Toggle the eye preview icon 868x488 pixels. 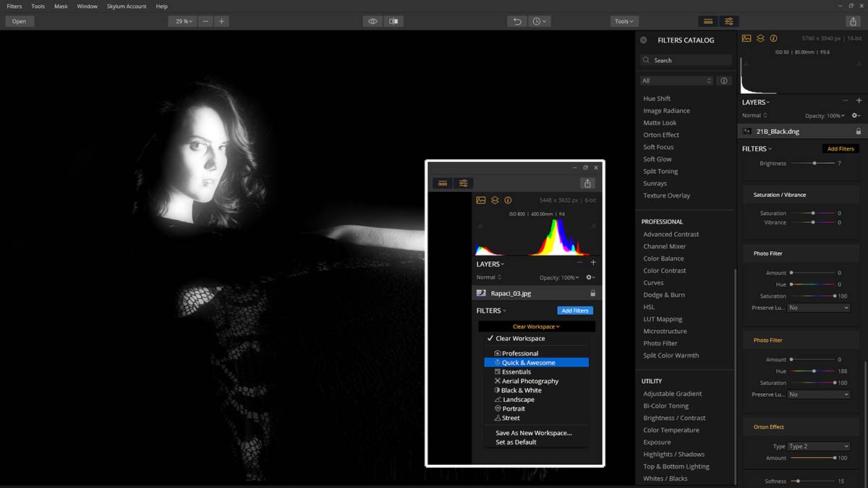point(373,22)
